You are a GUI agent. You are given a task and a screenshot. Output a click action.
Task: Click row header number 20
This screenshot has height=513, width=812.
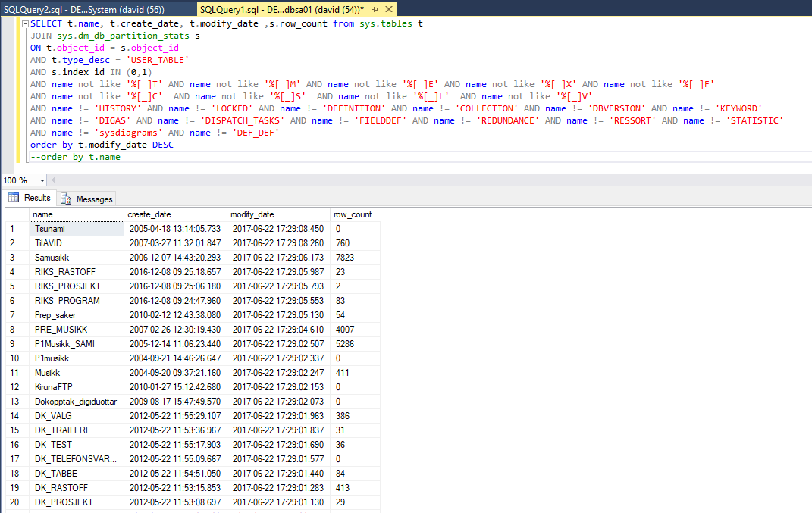coord(15,502)
